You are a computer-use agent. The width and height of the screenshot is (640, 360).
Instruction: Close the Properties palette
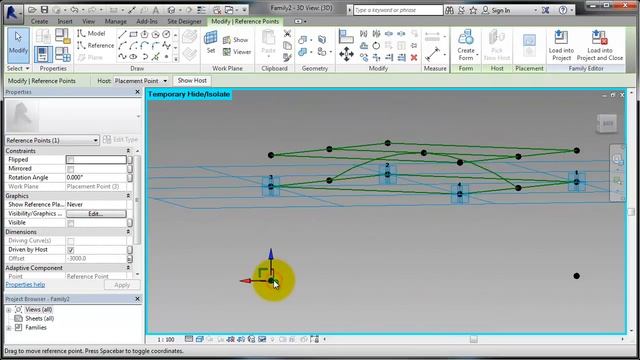[x=137, y=92]
